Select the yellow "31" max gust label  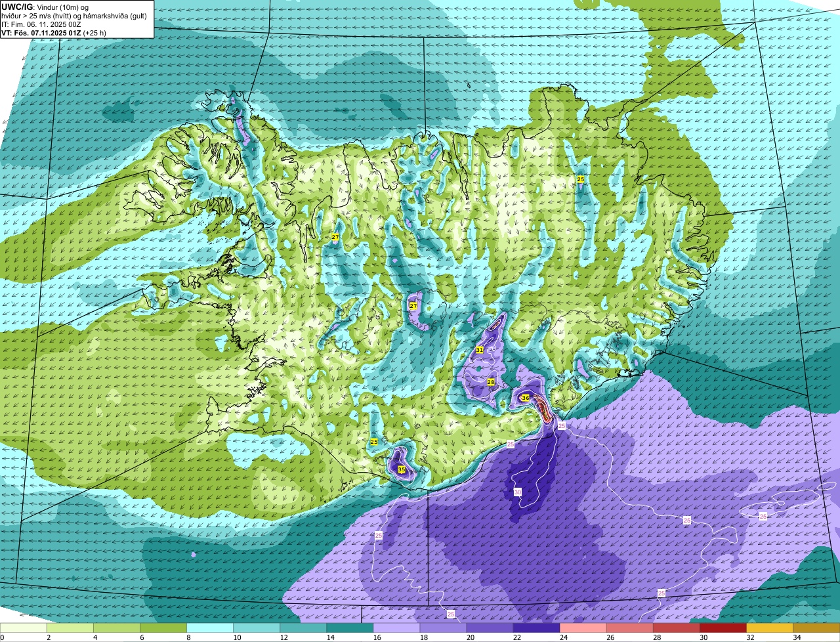tap(480, 350)
